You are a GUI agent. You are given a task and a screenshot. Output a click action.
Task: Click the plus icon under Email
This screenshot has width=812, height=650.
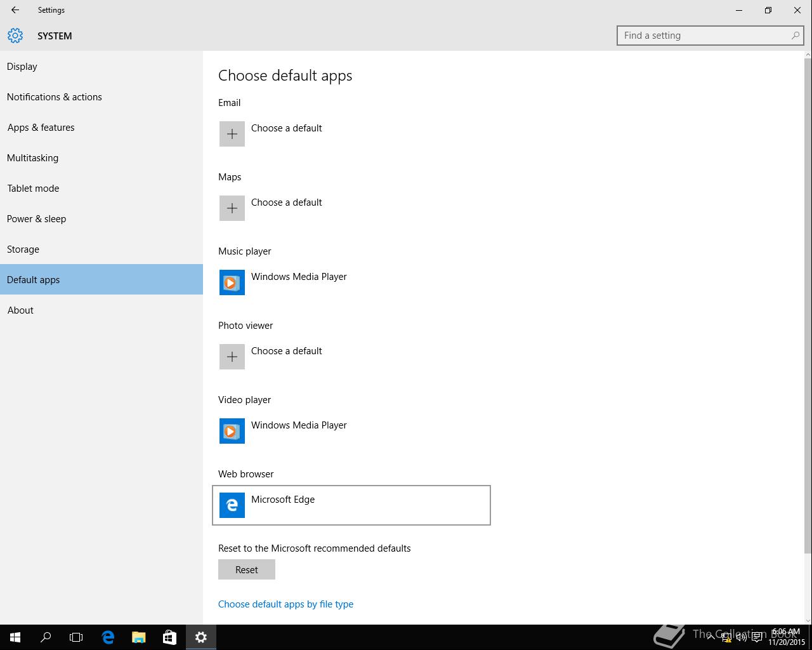(x=232, y=134)
